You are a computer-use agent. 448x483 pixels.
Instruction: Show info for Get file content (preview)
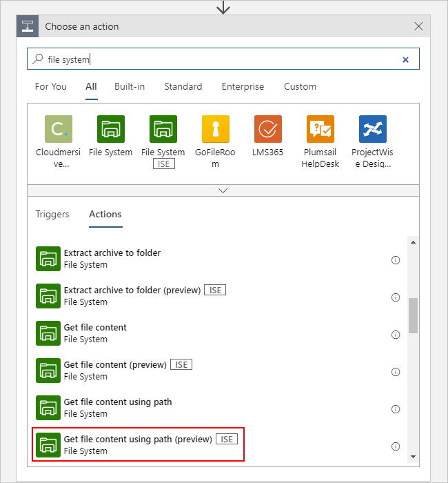click(x=396, y=372)
